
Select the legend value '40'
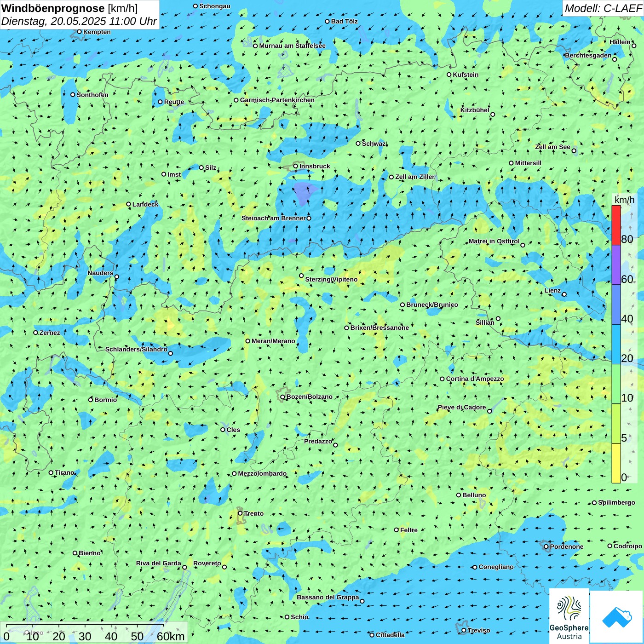(x=627, y=319)
